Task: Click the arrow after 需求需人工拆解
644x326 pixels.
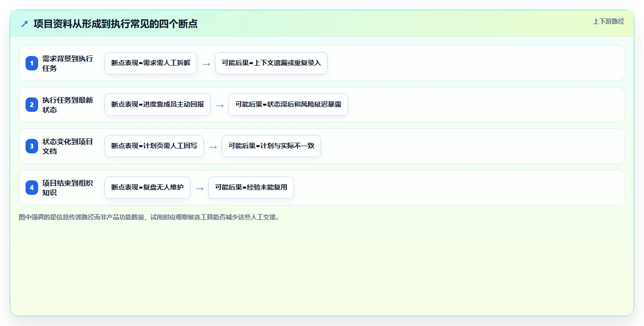Action: [206, 64]
